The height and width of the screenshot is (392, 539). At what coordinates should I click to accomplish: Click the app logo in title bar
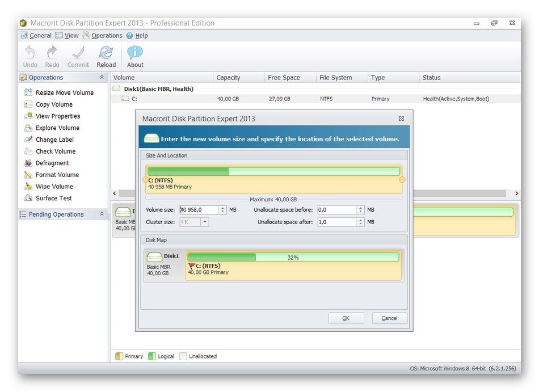pos(23,23)
